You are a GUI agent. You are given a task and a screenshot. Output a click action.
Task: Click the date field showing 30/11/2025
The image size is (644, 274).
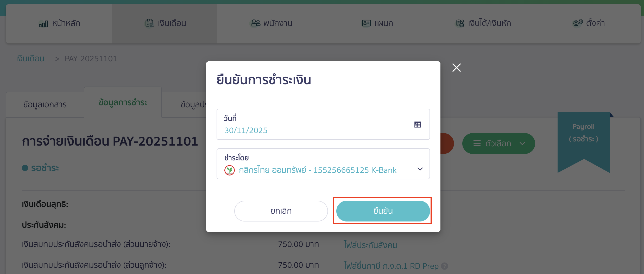coord(246,130)
